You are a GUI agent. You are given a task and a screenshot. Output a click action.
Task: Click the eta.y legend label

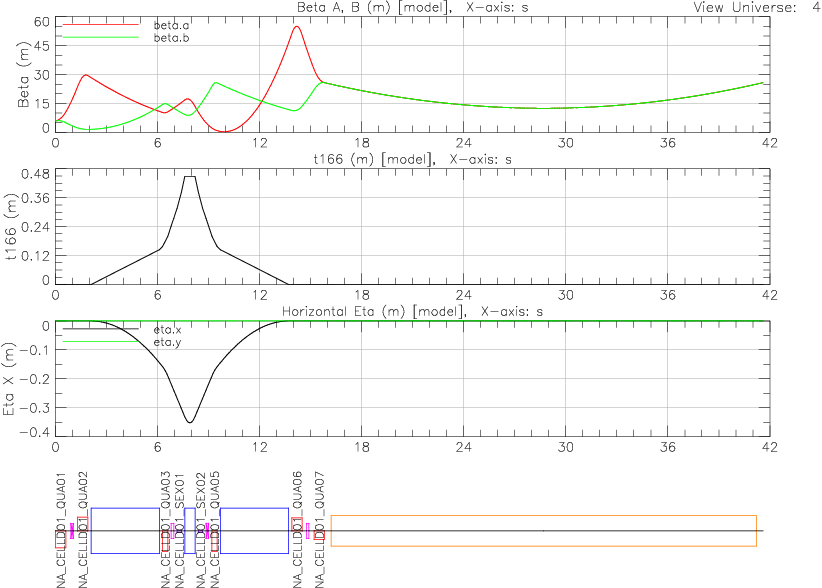[168, 342]
